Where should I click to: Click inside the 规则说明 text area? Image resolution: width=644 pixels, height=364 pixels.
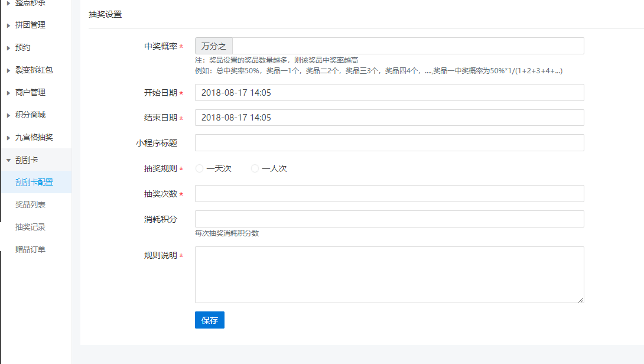point(389,275)
